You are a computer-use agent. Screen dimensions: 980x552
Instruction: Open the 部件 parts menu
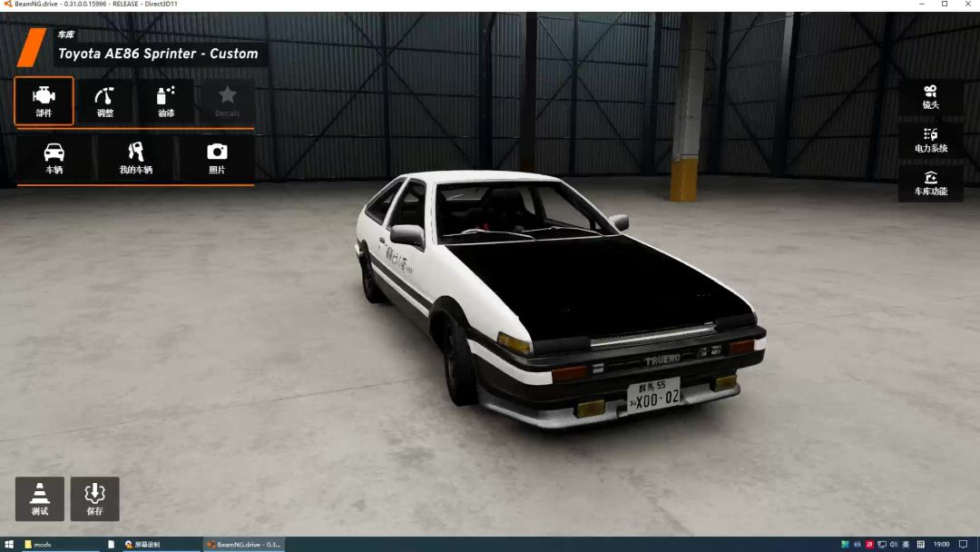click(x=44, y=102)
